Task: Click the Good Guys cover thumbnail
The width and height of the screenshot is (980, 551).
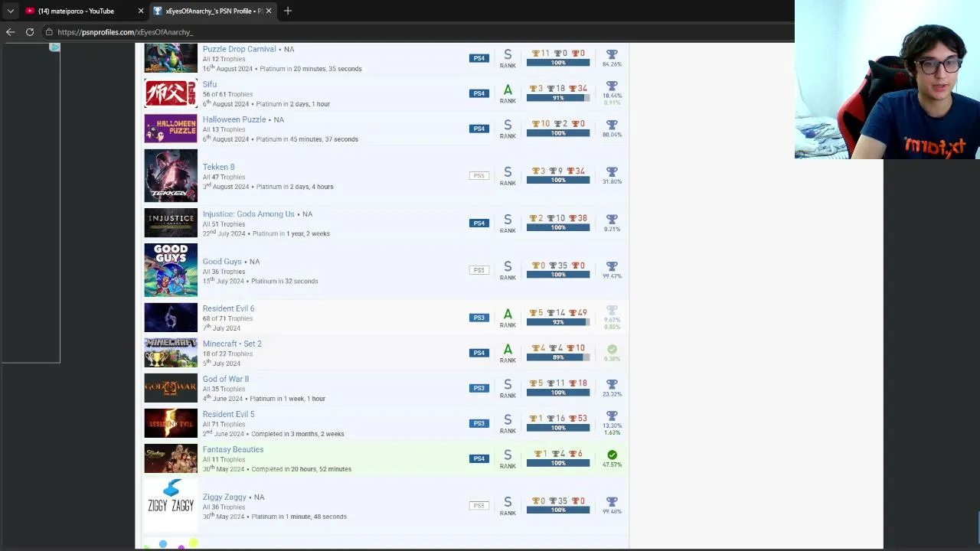Action: coord(171,270)
